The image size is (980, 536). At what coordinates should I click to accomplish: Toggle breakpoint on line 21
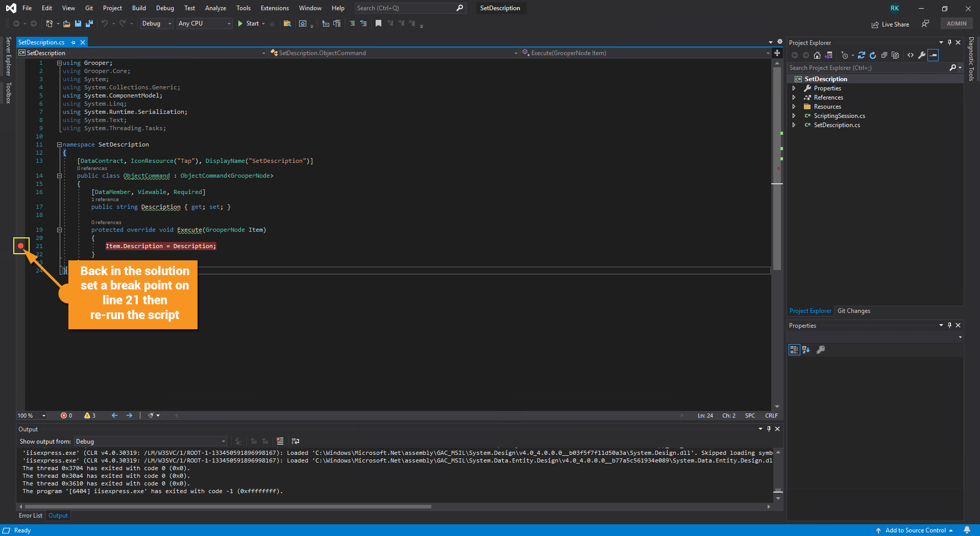21,246
